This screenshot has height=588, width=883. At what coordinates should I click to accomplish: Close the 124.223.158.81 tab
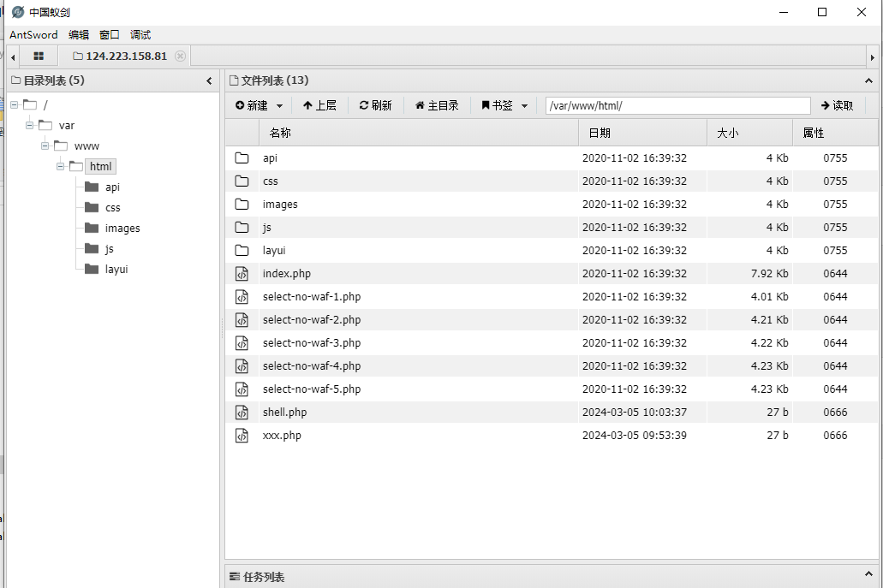click(180, 56)
